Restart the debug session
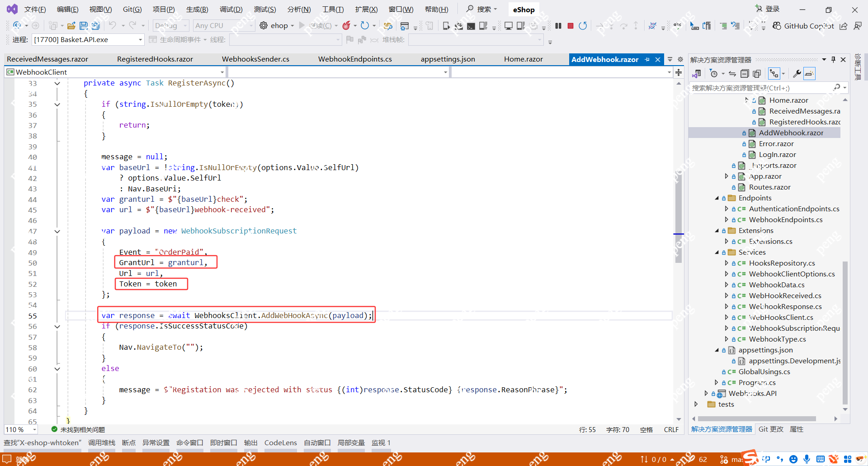 583,26
